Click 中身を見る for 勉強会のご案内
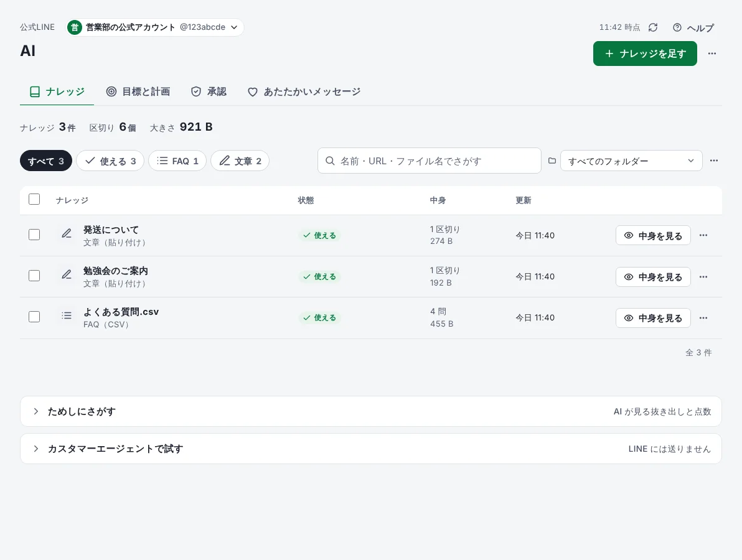Screen dimensions: 742x560 coord(653,277)
